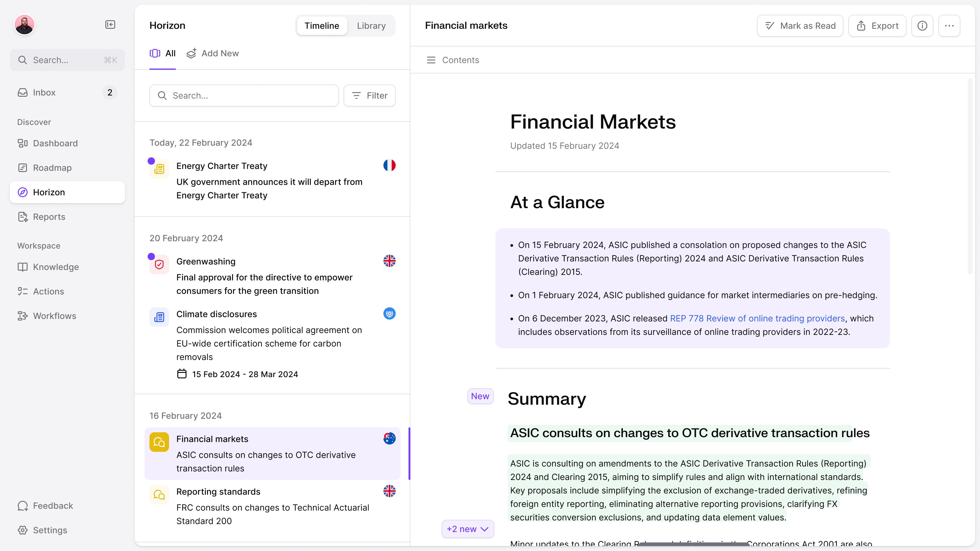This screenshot has width=980, height=551.
Task: Mark the document as Read
Action: 800,25
